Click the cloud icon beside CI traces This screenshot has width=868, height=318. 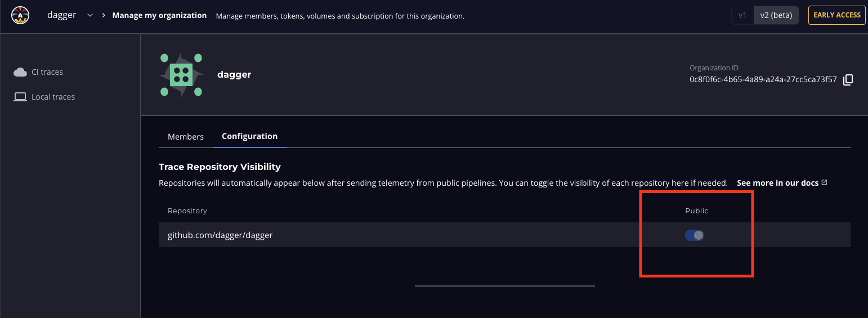tap(20, 72)
